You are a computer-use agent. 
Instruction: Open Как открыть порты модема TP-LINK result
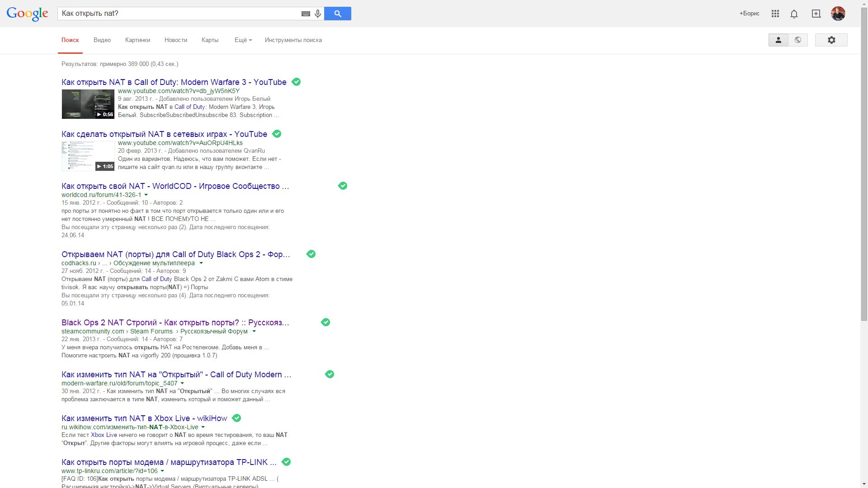(x=169, y=462)
